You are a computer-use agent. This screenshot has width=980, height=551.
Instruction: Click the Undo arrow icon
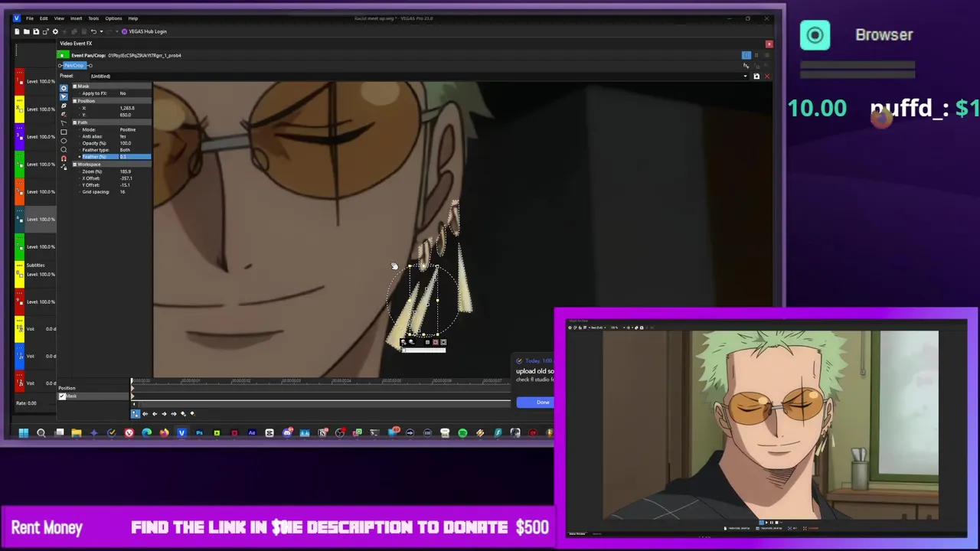click(93, 31)
